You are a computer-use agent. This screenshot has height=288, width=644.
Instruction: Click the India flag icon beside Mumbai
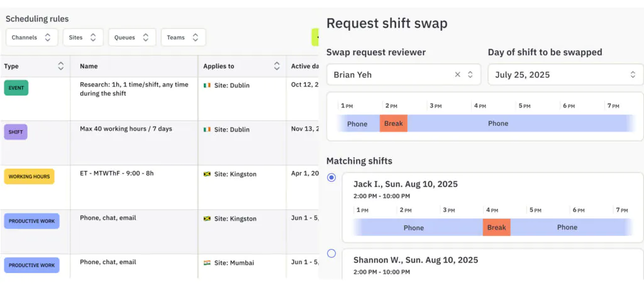[x=207, y=263]
